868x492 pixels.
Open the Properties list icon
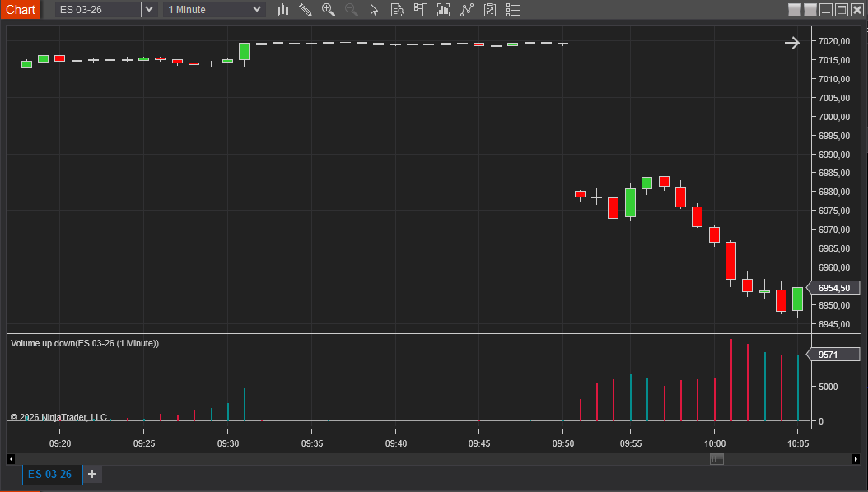pyautogui.click(x=513, y=9)
